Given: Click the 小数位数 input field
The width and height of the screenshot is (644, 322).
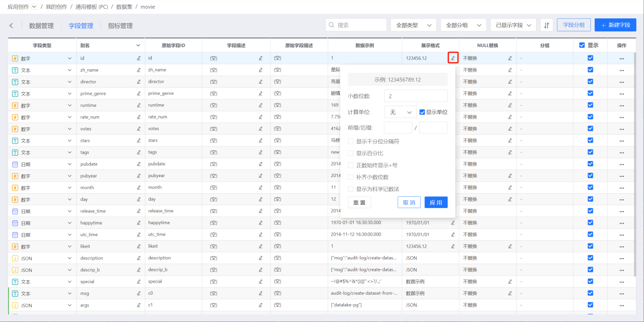Looking at the screenshot, I should pyautogui.click(x=415, y=96).
